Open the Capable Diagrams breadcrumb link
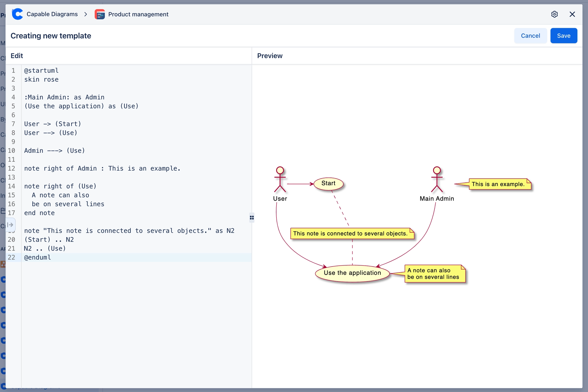This screenshot has height=392, width=588. tap(52, 14)
